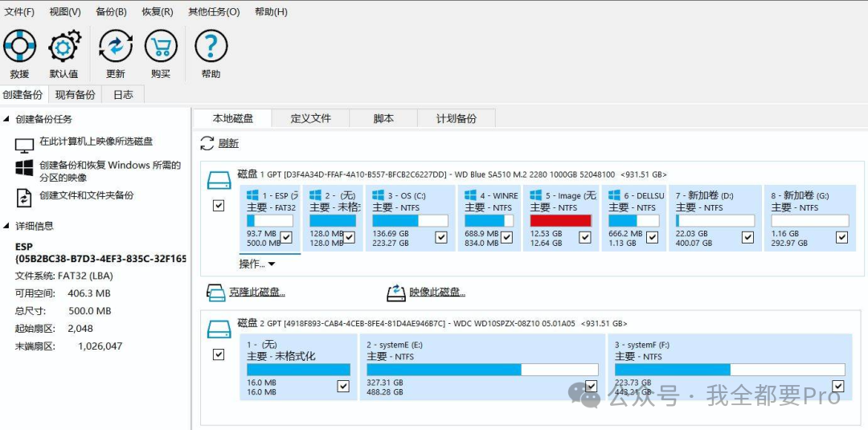Viewport: 868px width, 430px height.
Task: Click 创建文件和文件夹备份 link
Action: tap(86, 195)
